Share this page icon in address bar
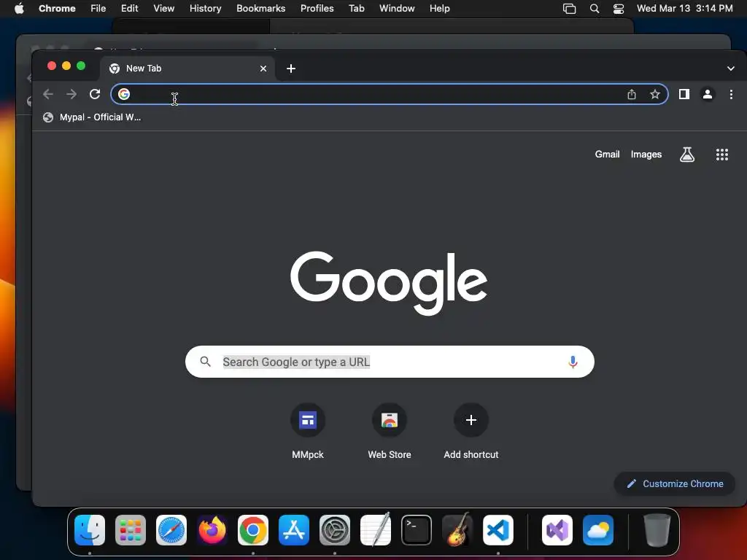 click(x=632, y=94)
